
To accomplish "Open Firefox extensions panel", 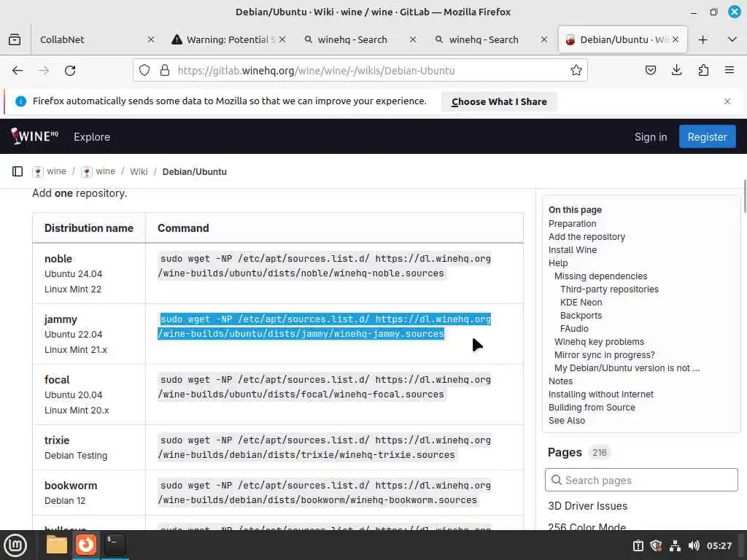I will 703,71.
